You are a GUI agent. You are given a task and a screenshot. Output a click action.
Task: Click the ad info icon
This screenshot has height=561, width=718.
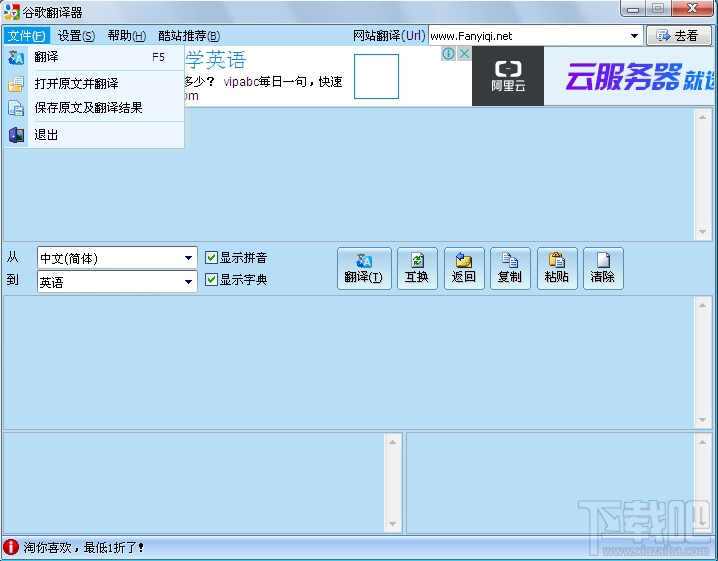coord(448,54)
